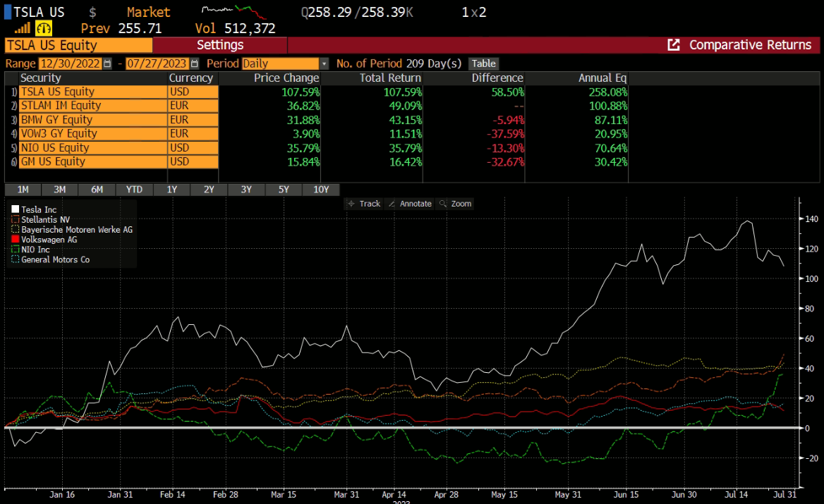This screenshot has width=824, height=504.
Task: Switch chart range to 1Y
Action: tap(171, 190)
